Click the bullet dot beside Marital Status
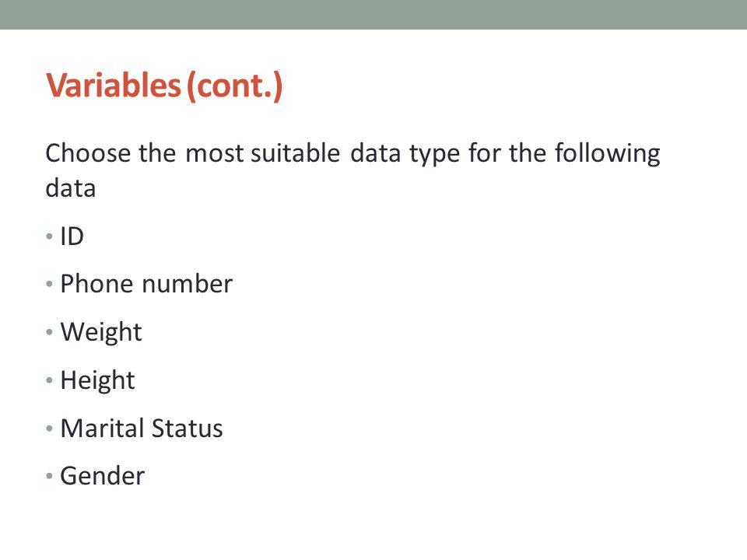The image size is (747, 560). coord(49,428)
